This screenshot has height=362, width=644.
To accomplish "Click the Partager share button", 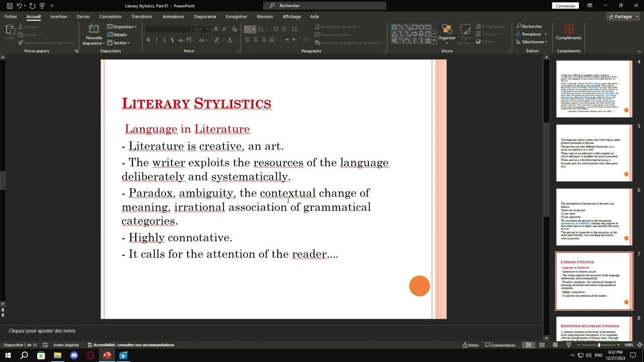I will tap(623, 17).
